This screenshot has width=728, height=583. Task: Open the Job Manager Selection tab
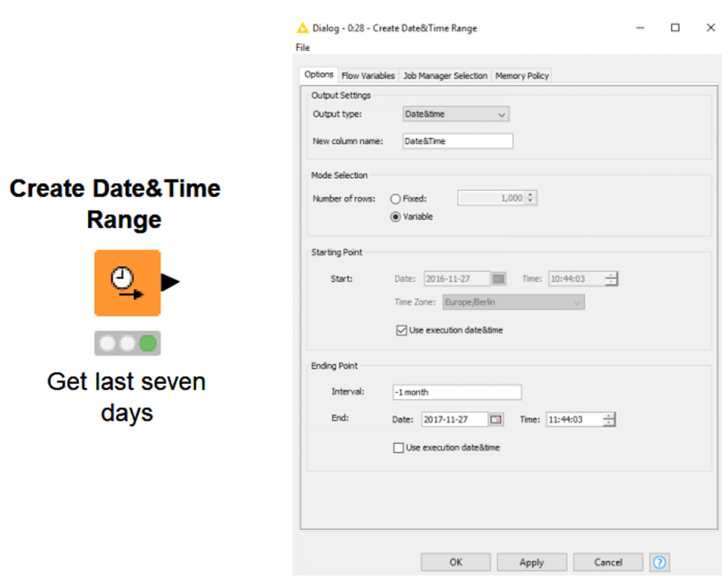coord(445,76)
